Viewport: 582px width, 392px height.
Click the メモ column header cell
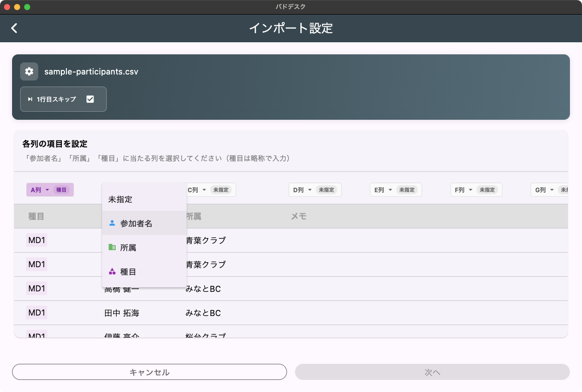click(x=298, y=216)
